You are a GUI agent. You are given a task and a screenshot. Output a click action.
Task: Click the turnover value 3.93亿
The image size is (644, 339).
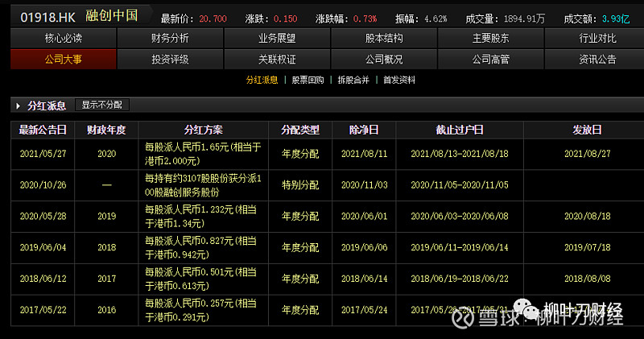[616, 19]
